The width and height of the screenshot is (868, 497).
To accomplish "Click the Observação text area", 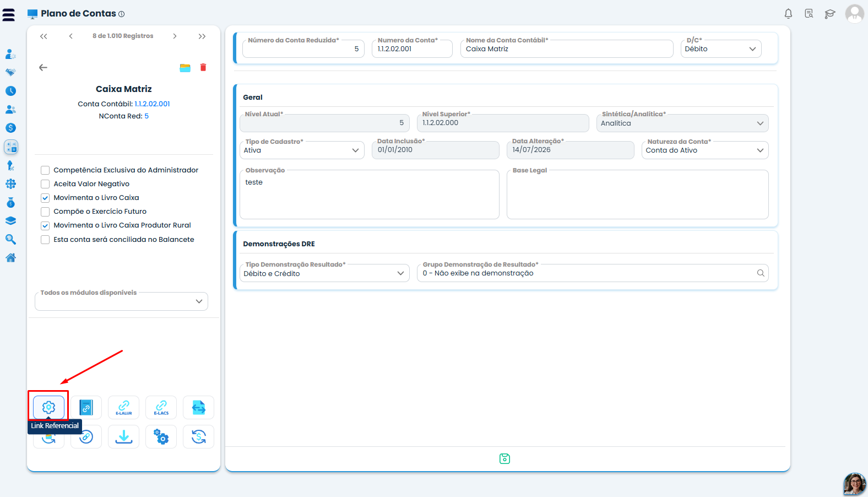I will click(x=370, y=195).
